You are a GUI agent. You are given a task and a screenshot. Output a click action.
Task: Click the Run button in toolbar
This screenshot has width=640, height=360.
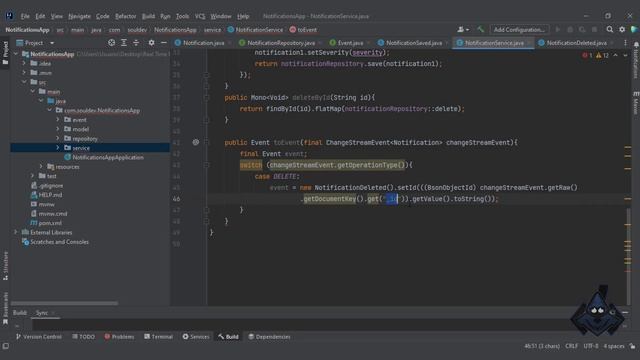(x=558, y=29)
